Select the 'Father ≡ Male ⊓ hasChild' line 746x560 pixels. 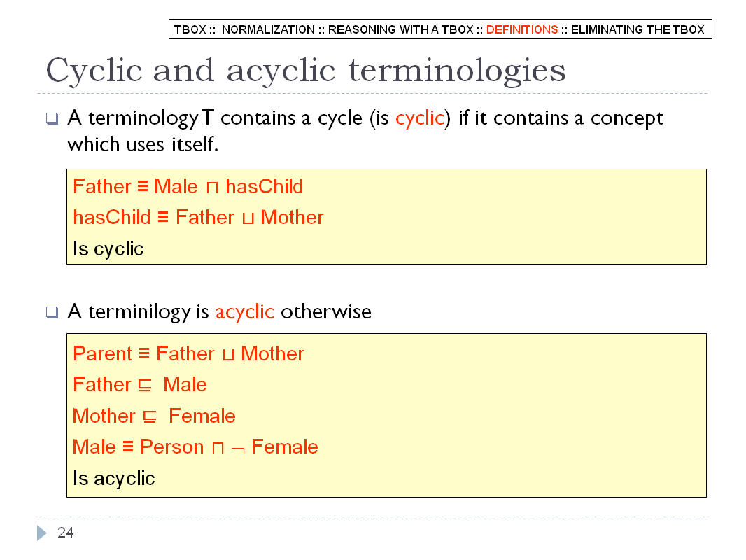pyautogui.click(x=188, y=186)
